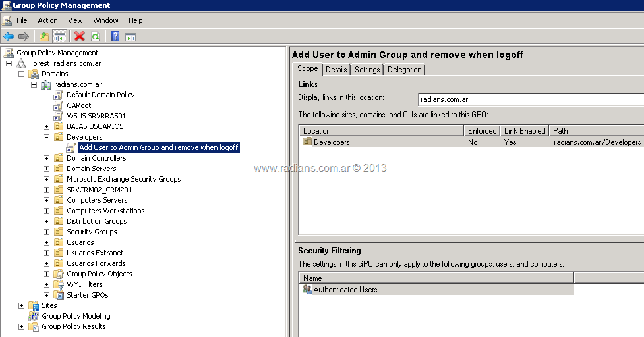Open the Display links location dropdown
This screenshot has width=644, height=337.
coord(531,99)
